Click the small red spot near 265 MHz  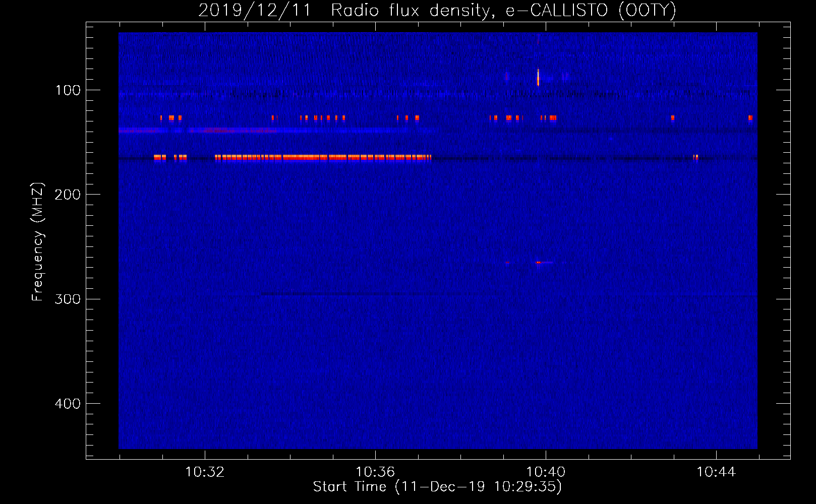click(538, 263)
